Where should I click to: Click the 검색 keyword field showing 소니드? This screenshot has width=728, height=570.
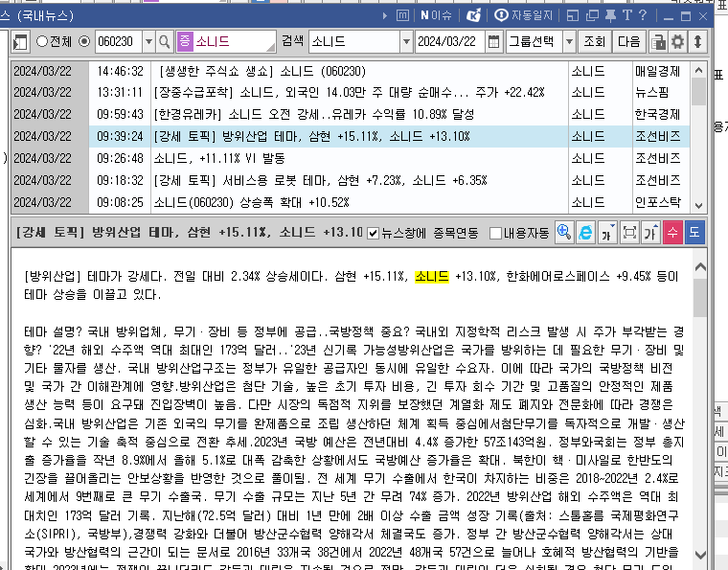click(x=354, y=42)
